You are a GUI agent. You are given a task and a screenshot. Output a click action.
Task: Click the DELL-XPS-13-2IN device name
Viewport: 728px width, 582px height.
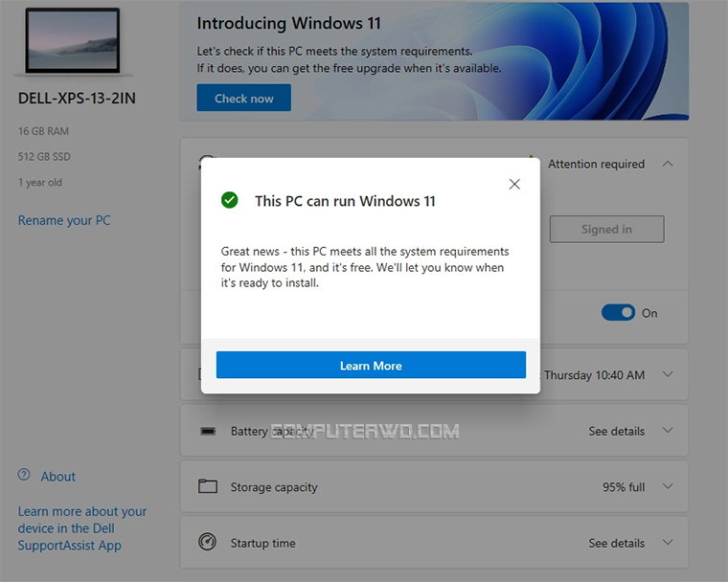coord(77,99)
